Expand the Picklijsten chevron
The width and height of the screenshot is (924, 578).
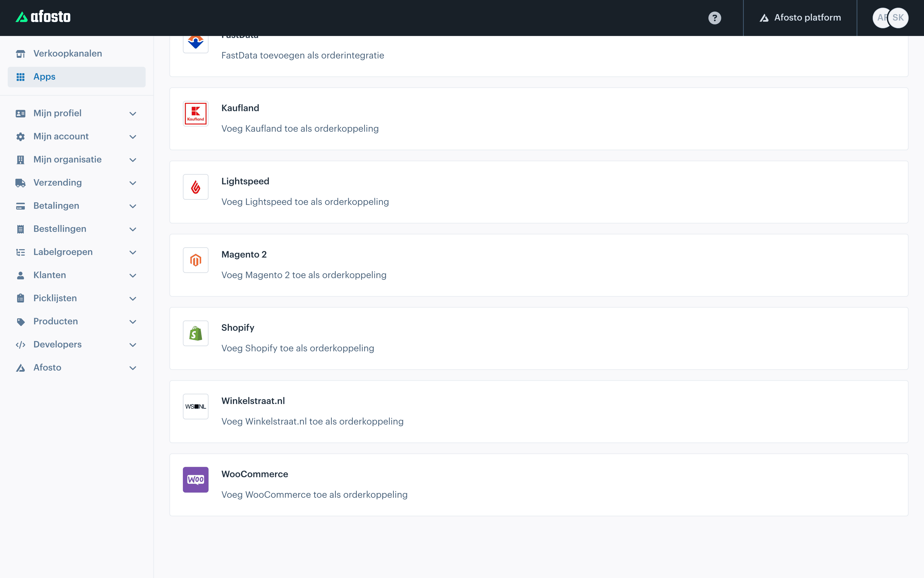[133, 299]
